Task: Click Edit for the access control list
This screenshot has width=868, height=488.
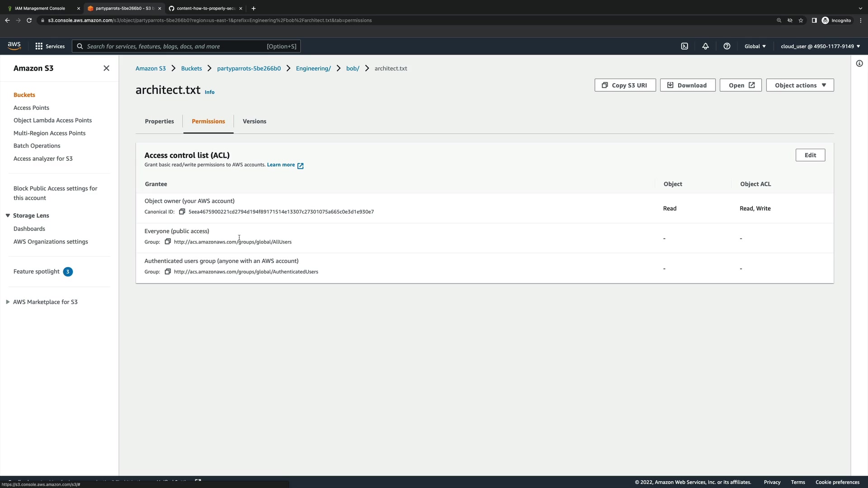Action: [x=810, y=155]
